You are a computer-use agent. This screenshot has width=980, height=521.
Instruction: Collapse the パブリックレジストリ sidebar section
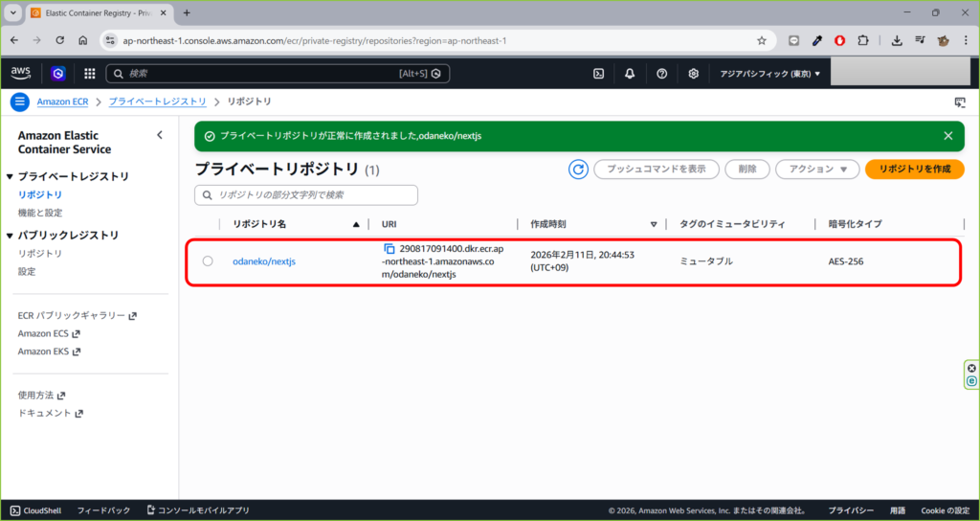tap(11, 236)
